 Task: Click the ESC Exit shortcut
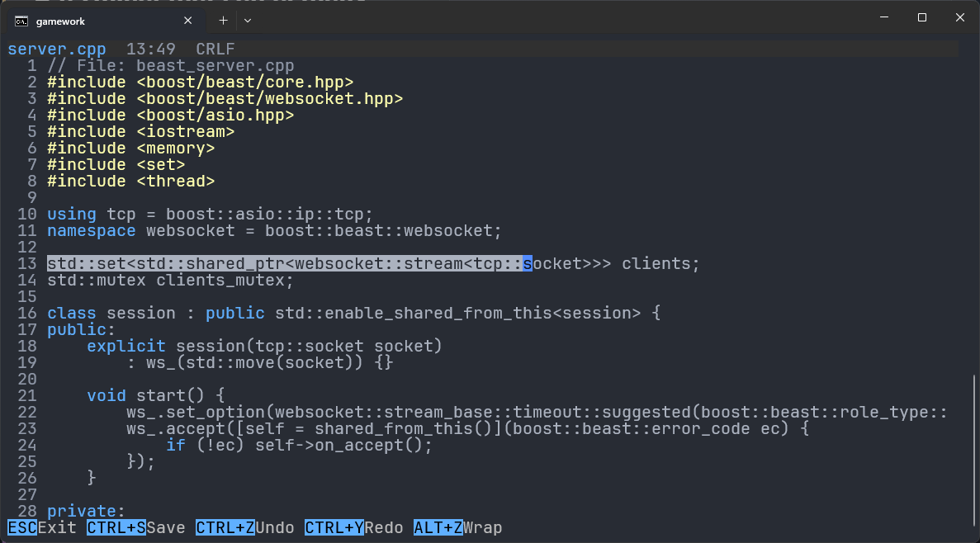click(42, 528)
